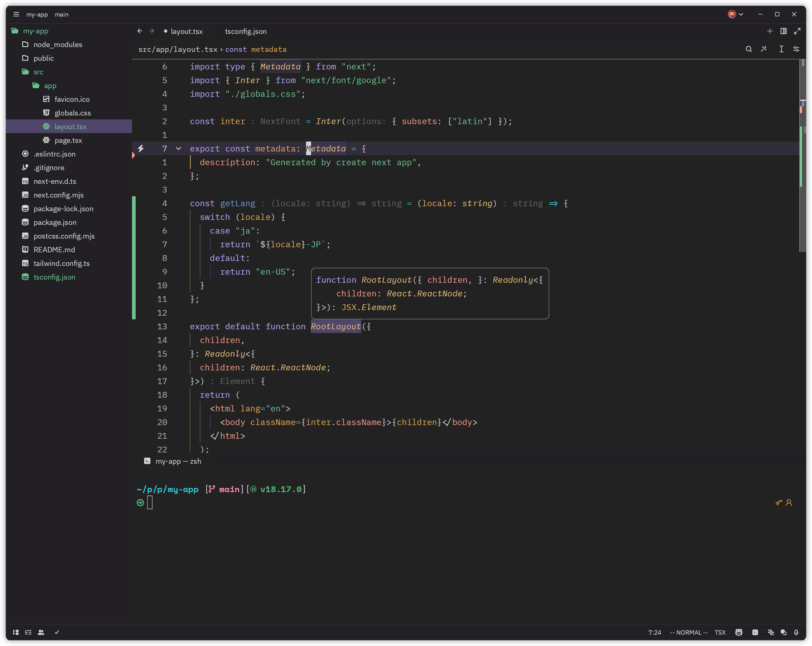The height and width of the screenshot is (646, 812).
Task: Toggle the project panel in status bar
Action: [x=16, y=632]
